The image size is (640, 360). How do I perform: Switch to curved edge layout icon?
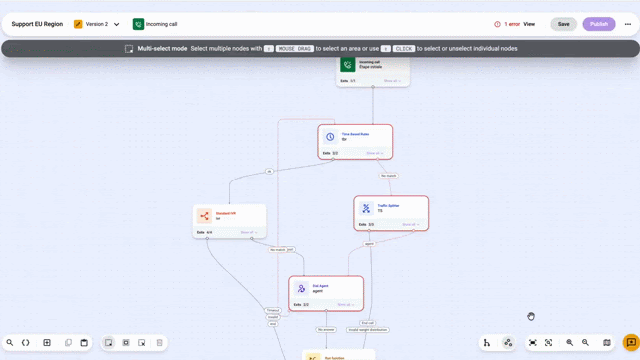(508, 342)
